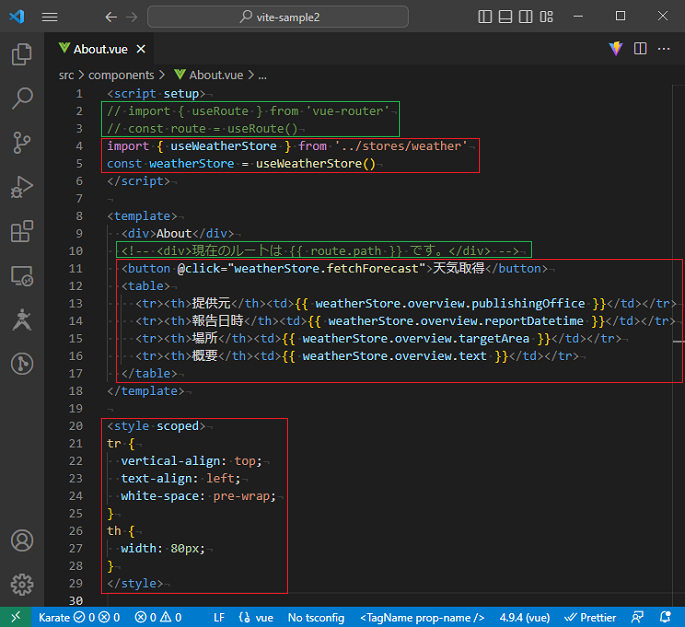This screenshot has height=627, width=685.
Task: Click the breadcrumb ellipsis after About.vue
Action: (x=262, y=76)
